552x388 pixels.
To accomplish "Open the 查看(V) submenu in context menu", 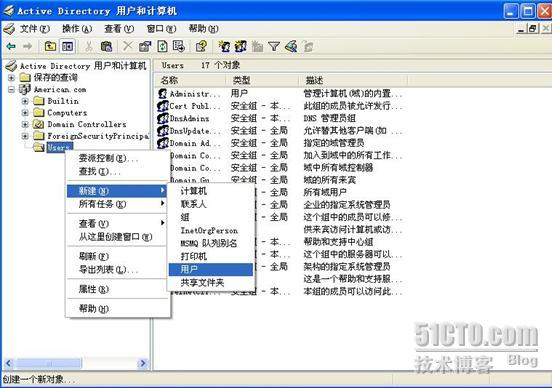I will [x=117, y=223].
